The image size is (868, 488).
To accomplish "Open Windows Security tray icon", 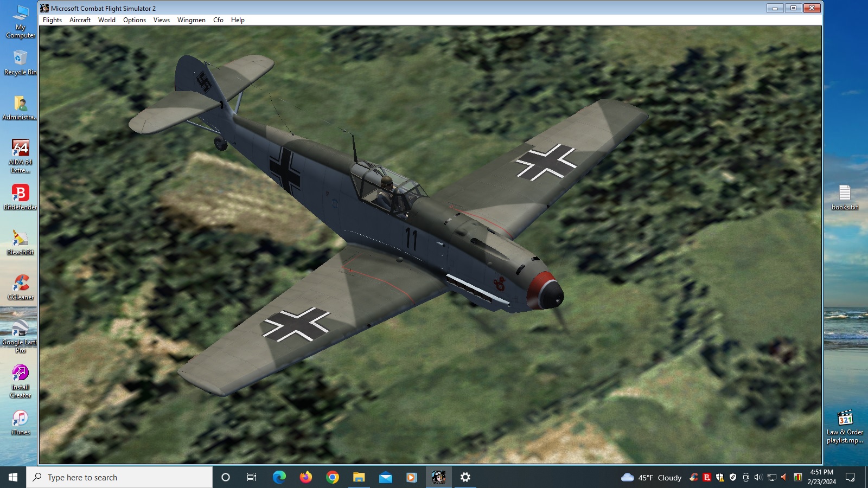I will [x=720, y=477].
